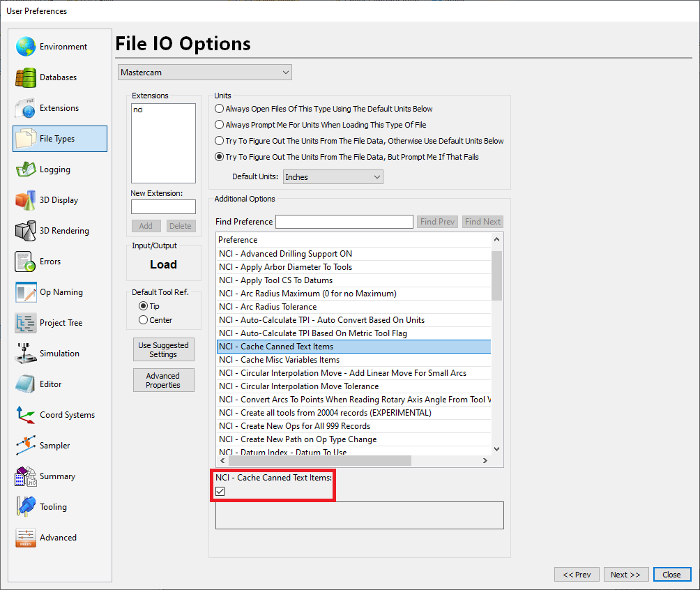
Task: Open the Logging checkmark icon
Action: click(25, 169)
